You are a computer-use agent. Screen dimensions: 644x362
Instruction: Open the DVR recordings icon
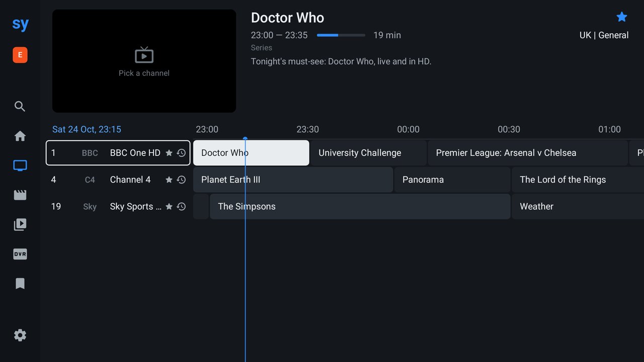pos(20,254)
